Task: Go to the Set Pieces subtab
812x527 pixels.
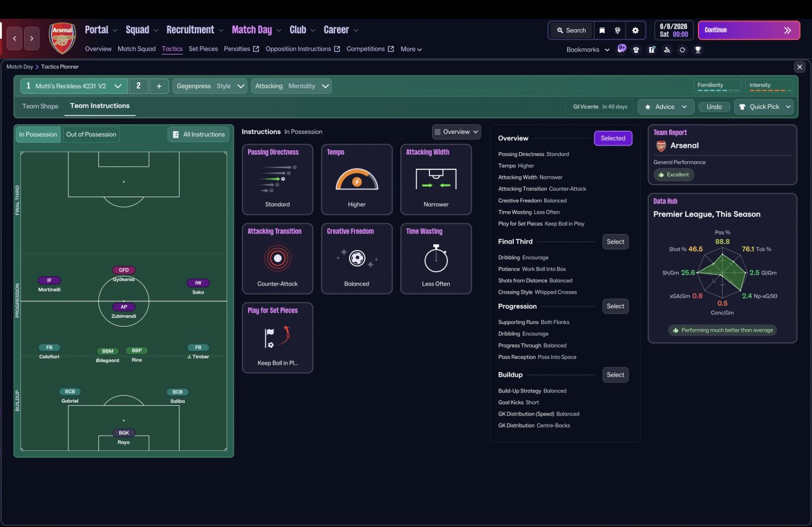Action: pos(203,49)
